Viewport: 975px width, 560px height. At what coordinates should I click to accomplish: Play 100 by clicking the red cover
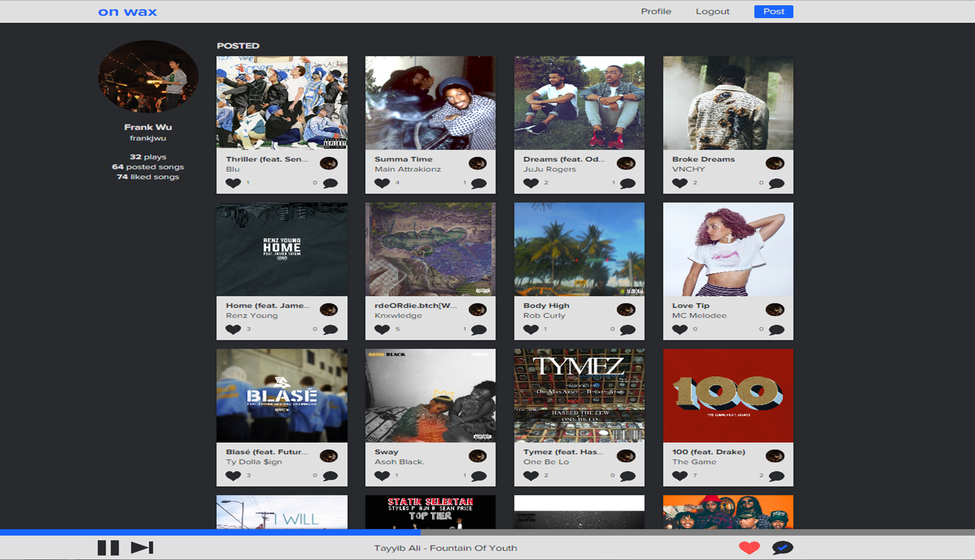tap(728, 396)
